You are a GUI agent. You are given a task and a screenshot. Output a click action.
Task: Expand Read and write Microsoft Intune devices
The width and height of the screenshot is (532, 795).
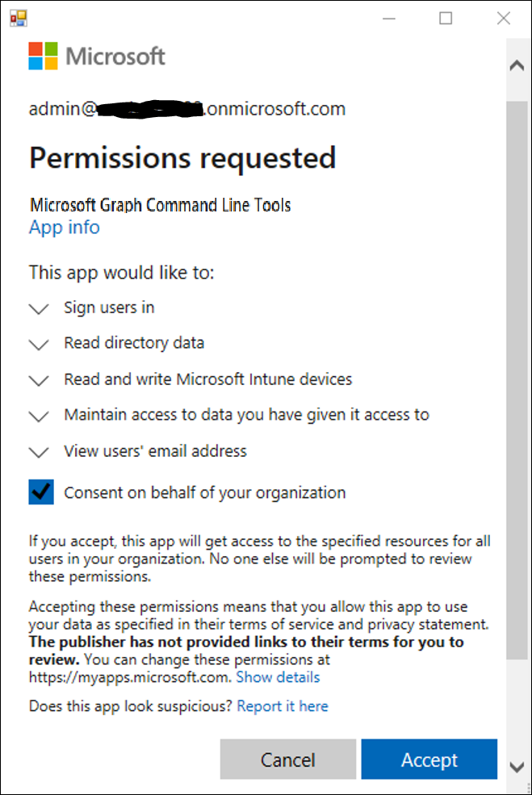pos(38,380)
